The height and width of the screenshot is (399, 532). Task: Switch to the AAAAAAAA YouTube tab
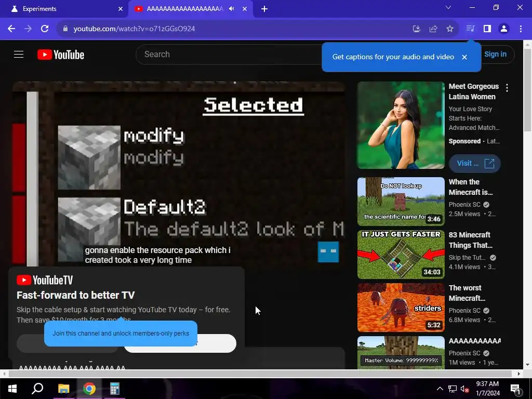click(x=185, y=9)
